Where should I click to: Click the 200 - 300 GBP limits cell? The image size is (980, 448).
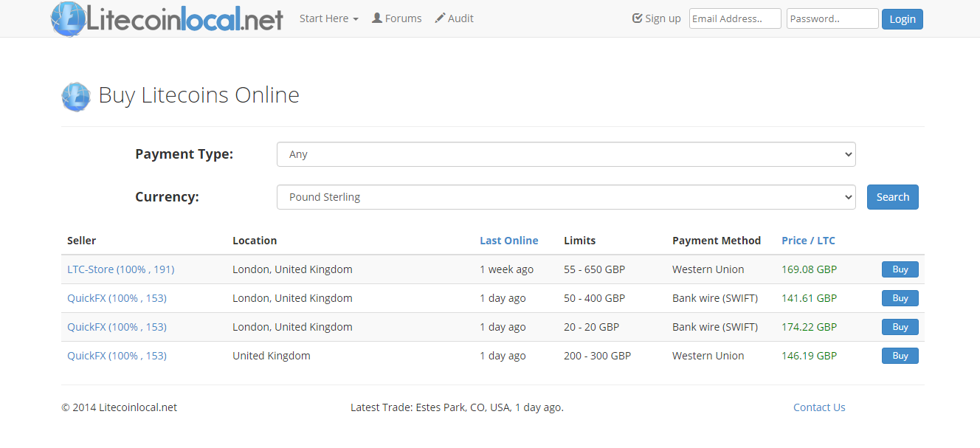point(597,356)
